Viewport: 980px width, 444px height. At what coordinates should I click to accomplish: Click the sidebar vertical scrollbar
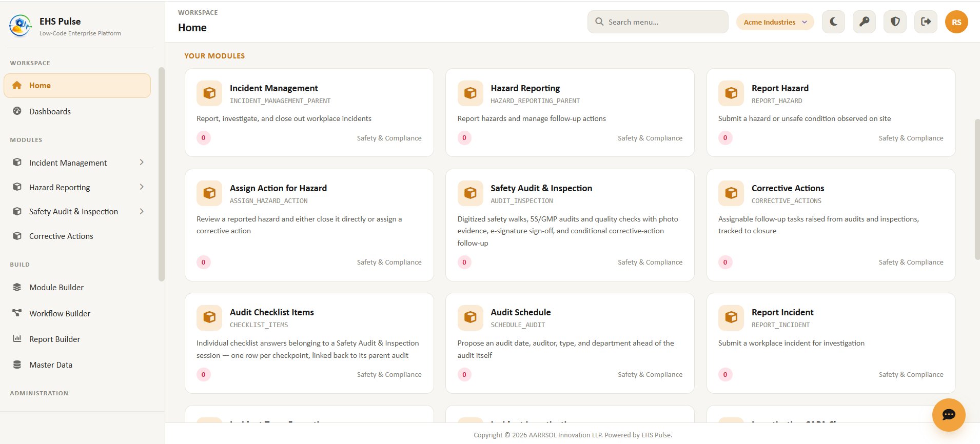[162, 174]
